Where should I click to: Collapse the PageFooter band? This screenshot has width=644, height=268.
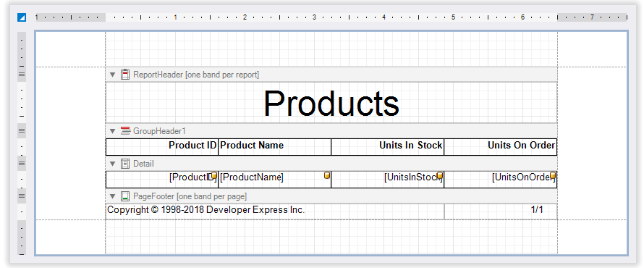click(x=113, y=196)
